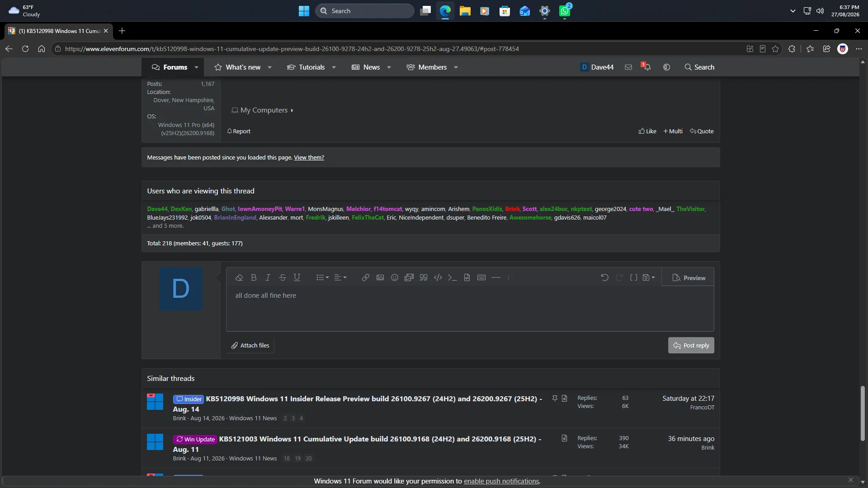Viewport: 868px width, 488px height.
Task: Open the Members section
Action: pyautogui.click(x=427, y=67)
